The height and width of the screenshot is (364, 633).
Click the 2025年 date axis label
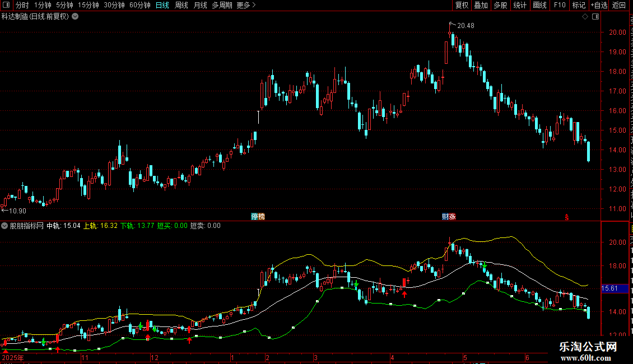point(13,357)
